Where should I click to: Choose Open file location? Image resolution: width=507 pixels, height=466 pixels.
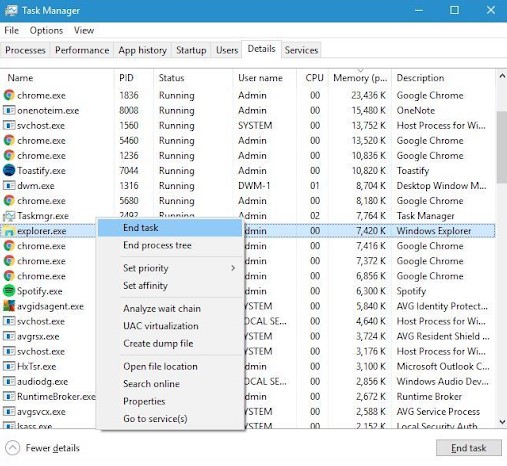(170, 366)
